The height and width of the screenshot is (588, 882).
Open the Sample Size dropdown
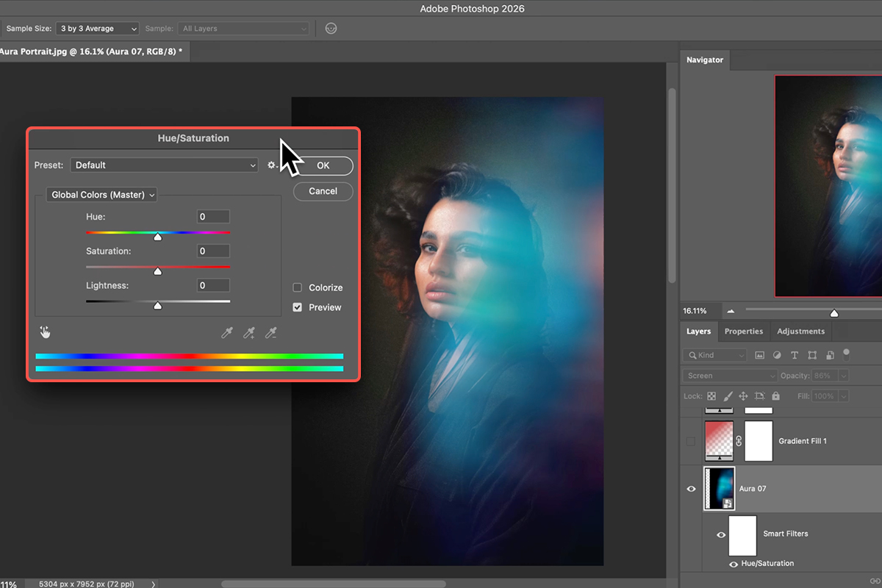(x=97, y=29)
